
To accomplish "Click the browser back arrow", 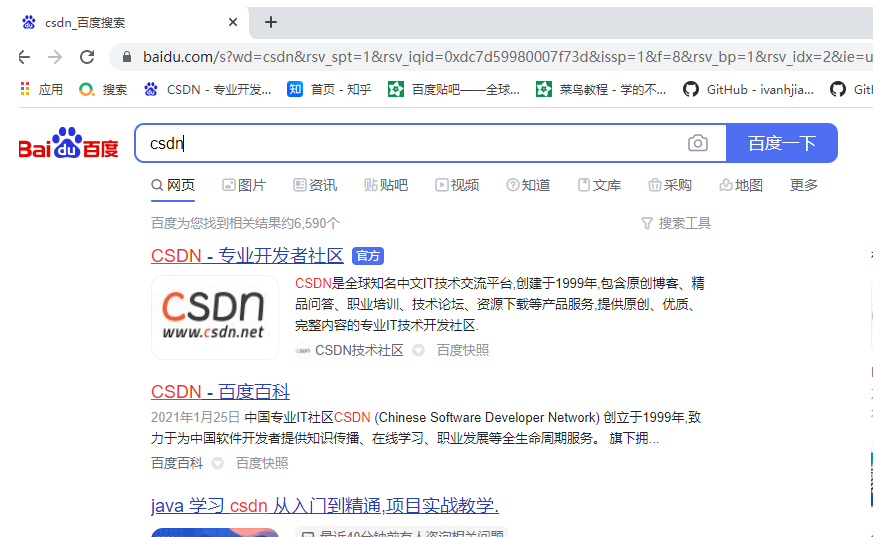I will click(x=24, y=57).
